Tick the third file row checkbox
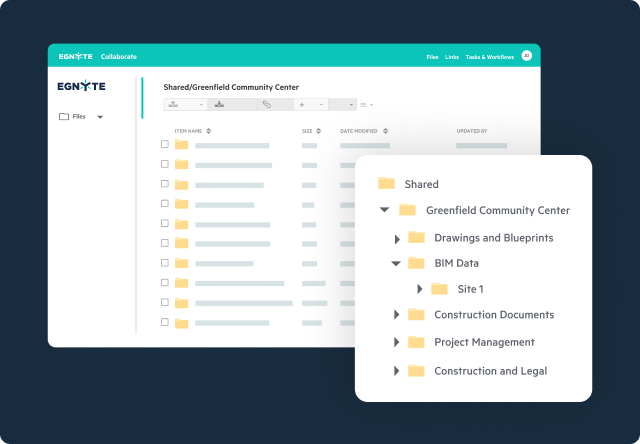Viewport: 640px width, 444px height. (x=165, y=184)
